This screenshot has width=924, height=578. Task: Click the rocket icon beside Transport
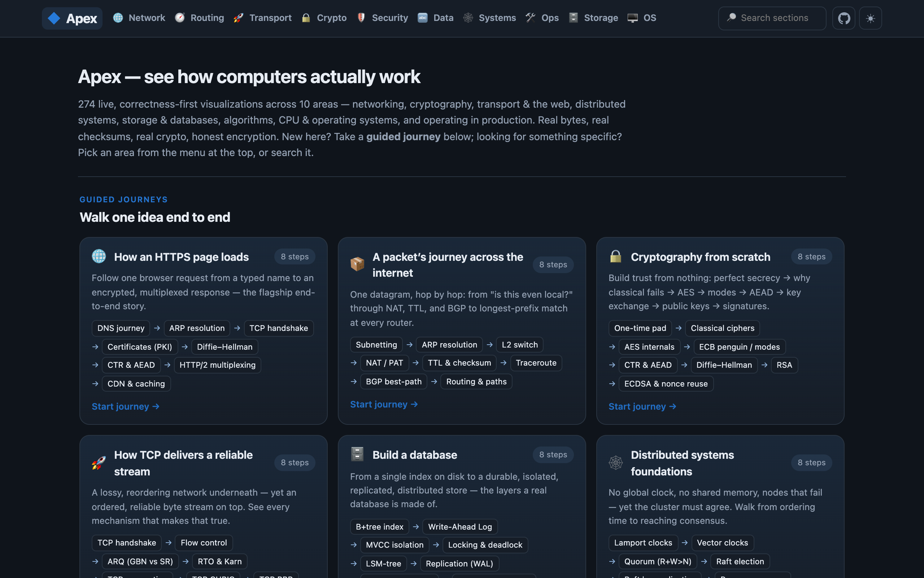pos(239,18)
